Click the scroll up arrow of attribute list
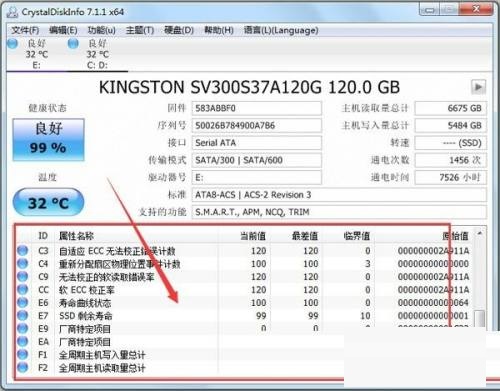500x391 pixels. tap(480, 233)
